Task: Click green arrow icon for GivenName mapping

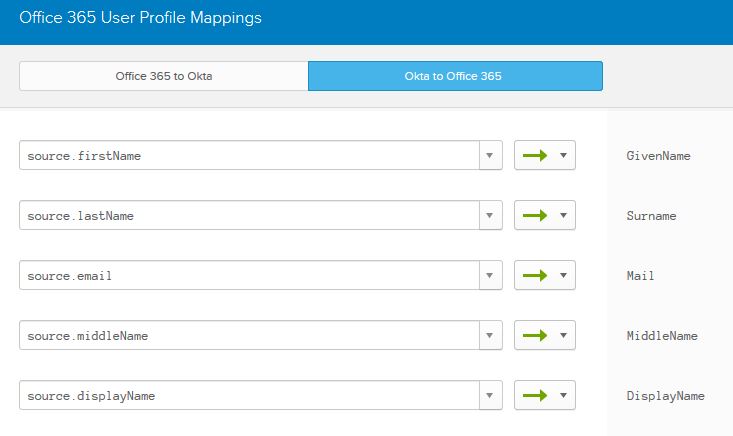Action: click(536, 156)
